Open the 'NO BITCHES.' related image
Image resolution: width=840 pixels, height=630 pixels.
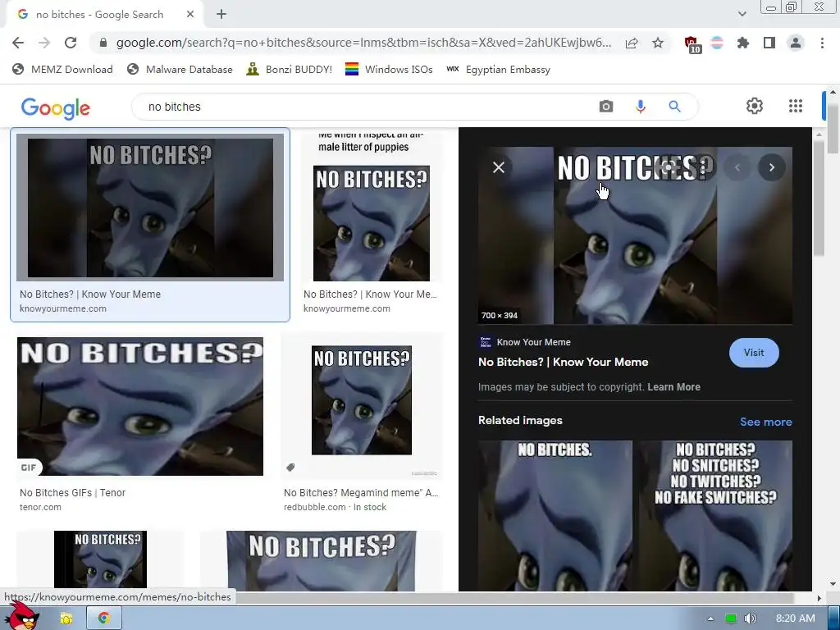(x=555, y=515)
